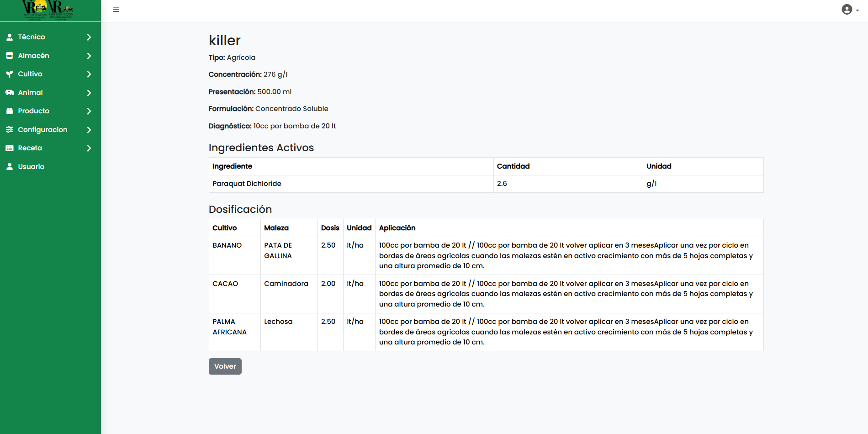Expand the Cultivo chevron
The width and height of the screenshot is (868, 434).
[89, 74]
